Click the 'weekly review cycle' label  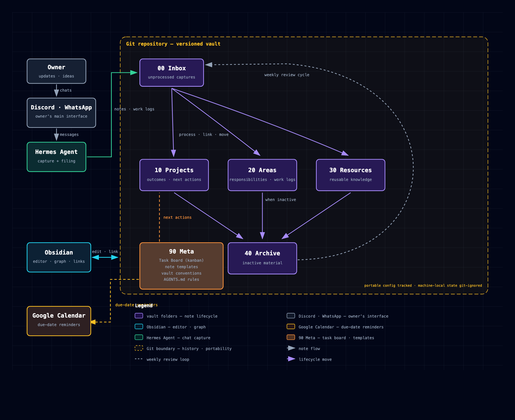287,75
